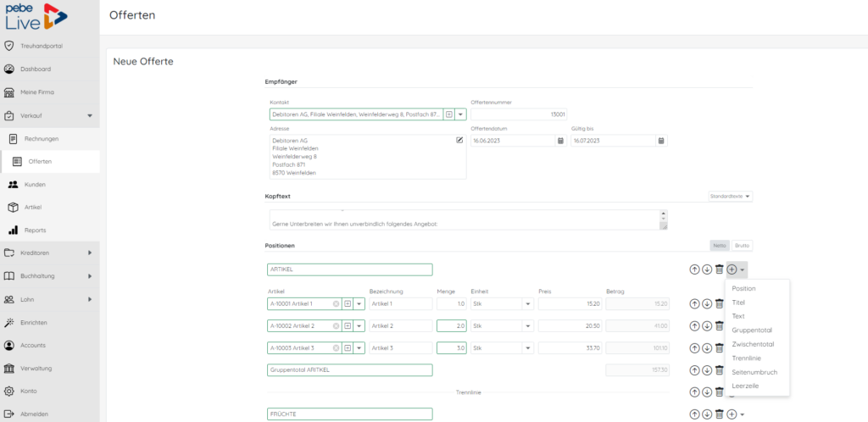Image resolution: width=868 pixels, height=422 pixels.
Task: Choose Gruppentotal from the add menu
Action: coord(752,330)
